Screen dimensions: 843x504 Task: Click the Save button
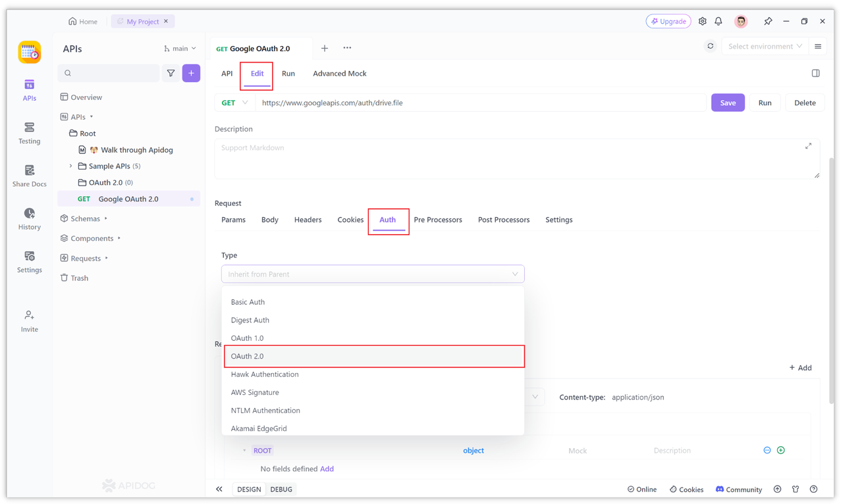728,103
